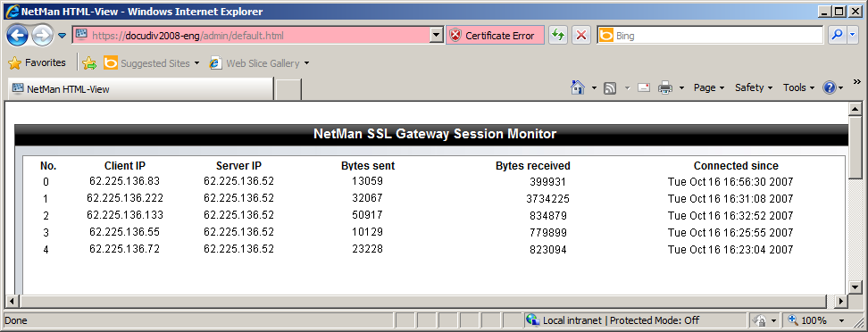The width and height of the screenshot is (868, 332).
Task: Click client IP 62.225.136.72
Action: tap(124, 249)
